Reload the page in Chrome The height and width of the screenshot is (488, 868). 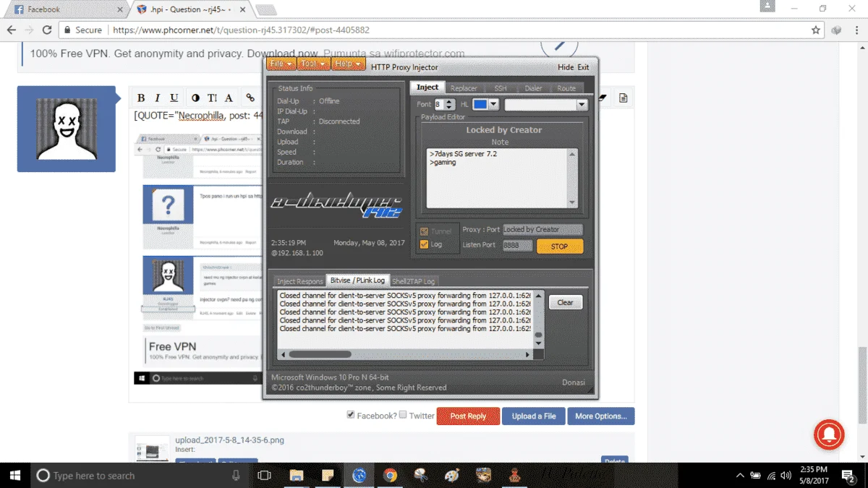[x=47, y=30]
